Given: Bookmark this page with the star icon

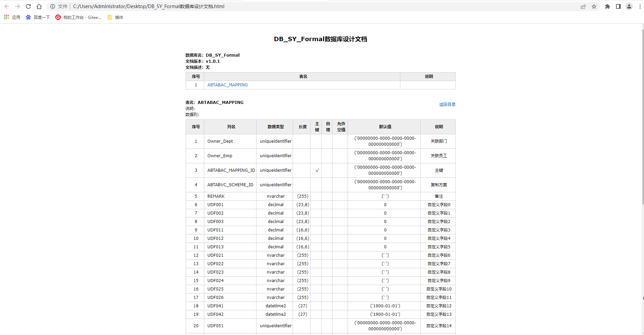Looking at the screenshot, I should pos(594,6).
